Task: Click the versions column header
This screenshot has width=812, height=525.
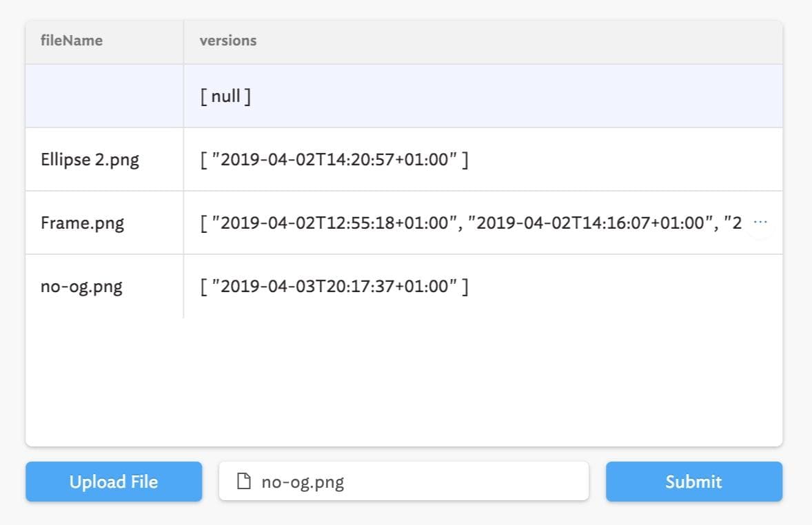Action: click(x=227, y=41)
